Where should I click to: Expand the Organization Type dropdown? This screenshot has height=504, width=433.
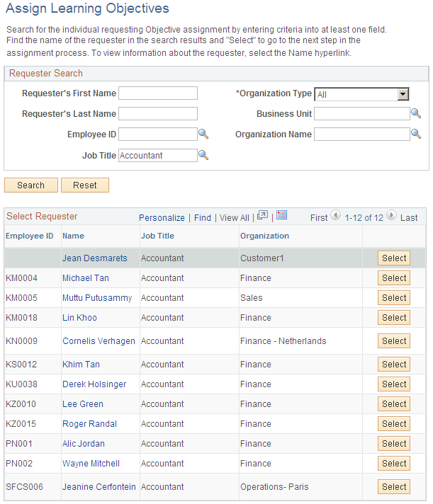[x=403, y=94]
